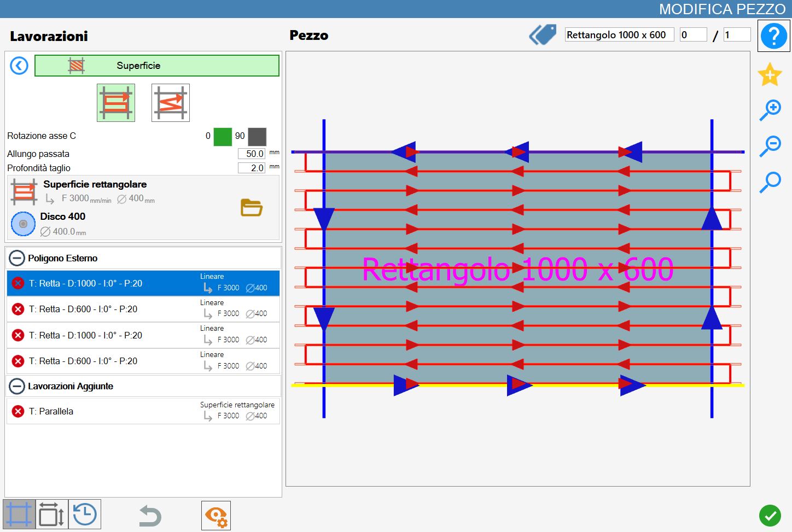The image size is (792, 532).
Task: Click the green Superficie header button
Action: pyautogui.click(x=157, y=66)
